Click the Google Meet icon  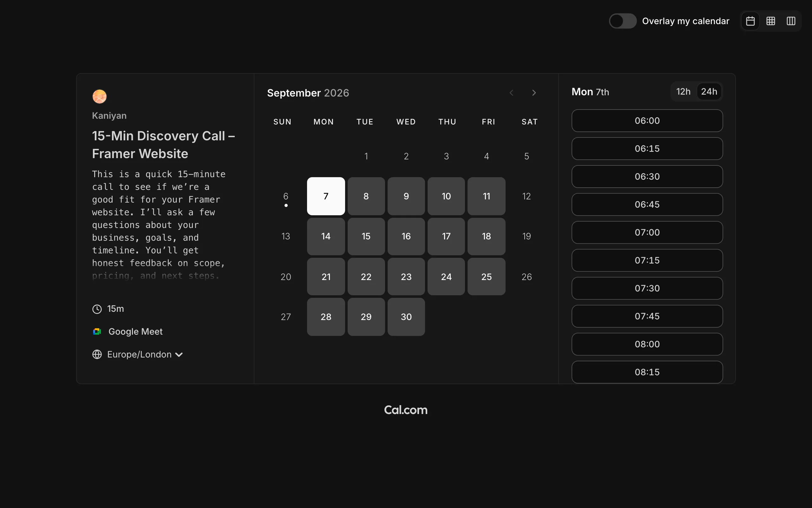tap(97, 331)
